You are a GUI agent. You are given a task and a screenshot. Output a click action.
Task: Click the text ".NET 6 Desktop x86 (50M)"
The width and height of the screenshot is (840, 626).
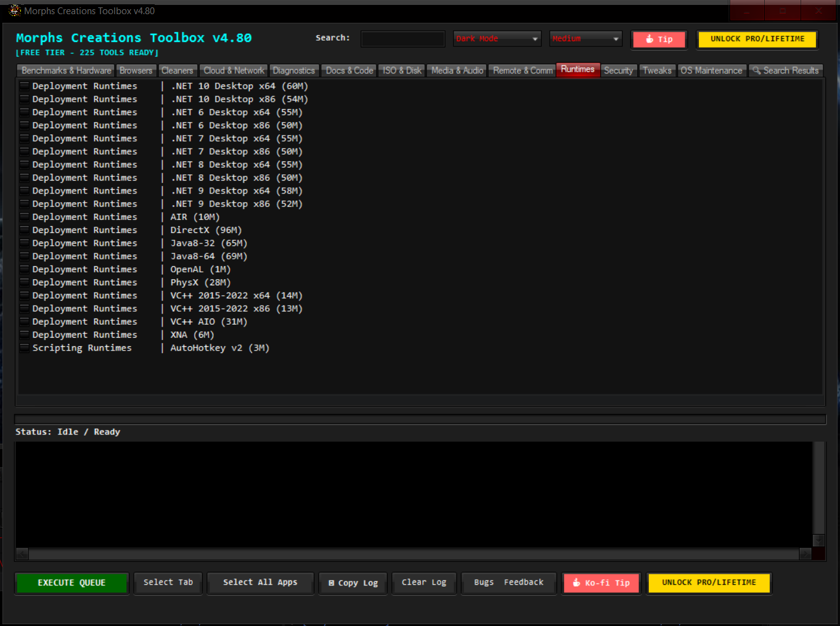(237, 125)
